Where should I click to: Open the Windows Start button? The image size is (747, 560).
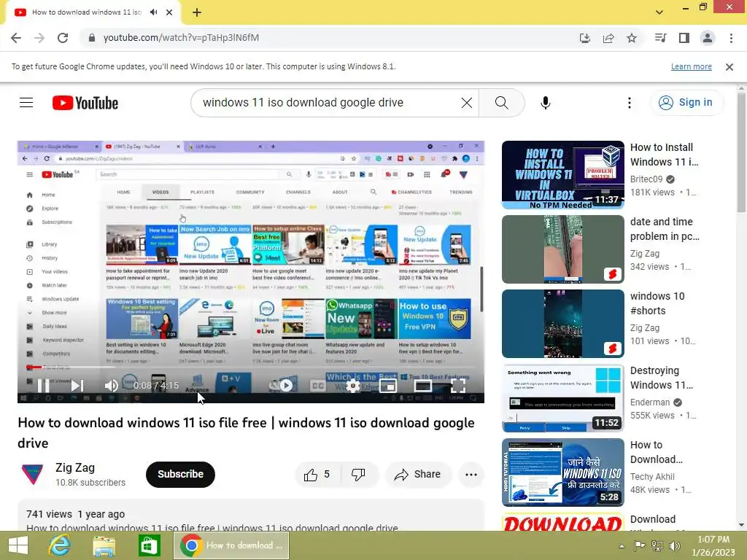click(x=18, y=545)
